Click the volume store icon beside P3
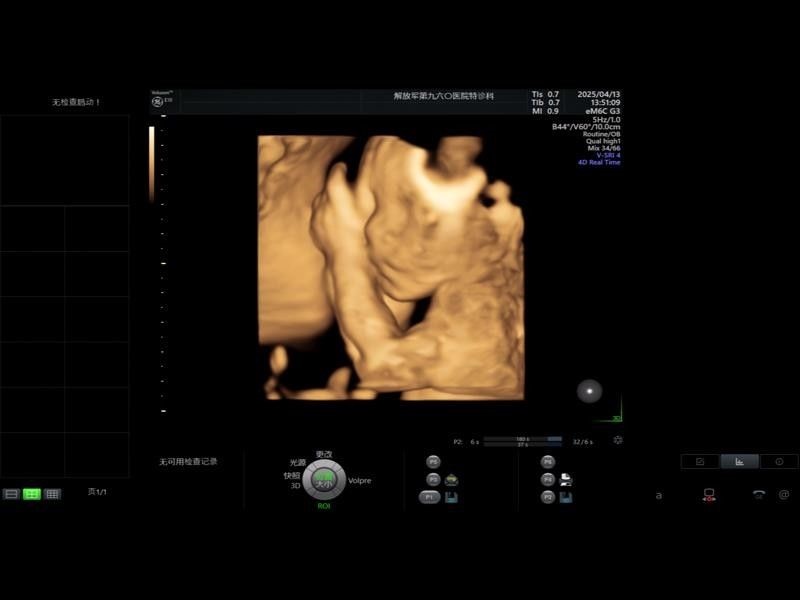This screenshot has width=800, height=600. [451, 480]
